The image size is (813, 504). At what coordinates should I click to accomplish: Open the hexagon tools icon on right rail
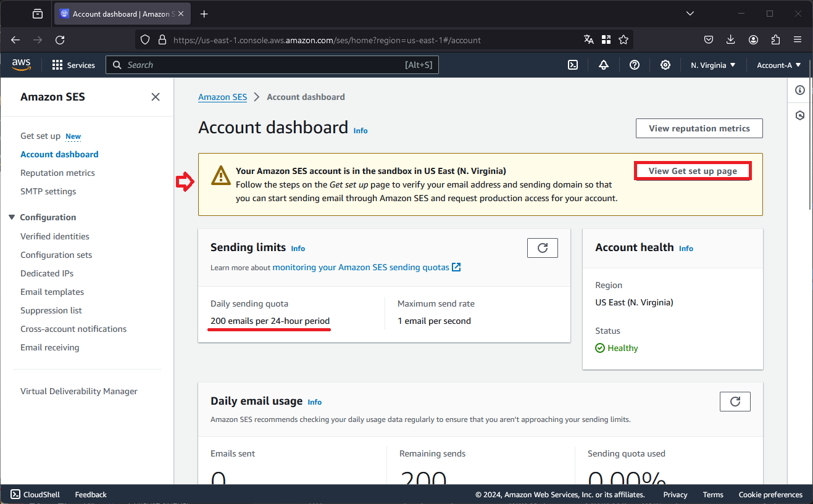click(x=800, y=115)
